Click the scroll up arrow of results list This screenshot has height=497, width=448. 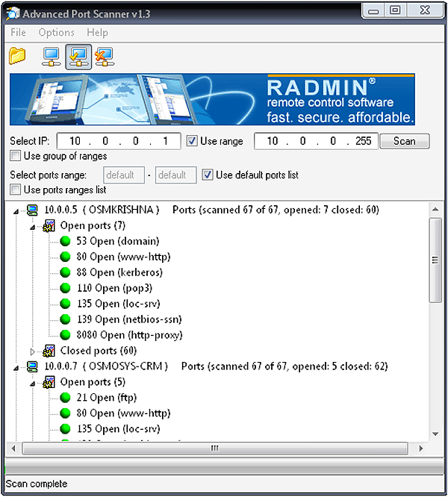click(435, 209)
